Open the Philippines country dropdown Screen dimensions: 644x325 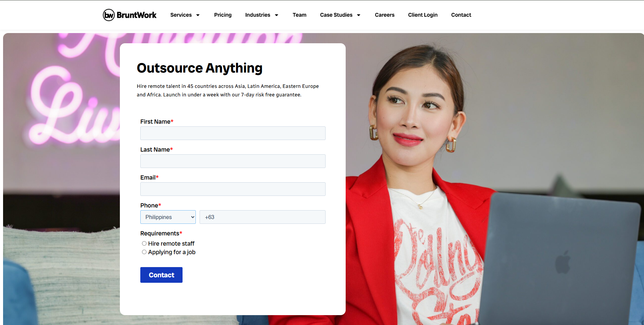pos(168,217)
